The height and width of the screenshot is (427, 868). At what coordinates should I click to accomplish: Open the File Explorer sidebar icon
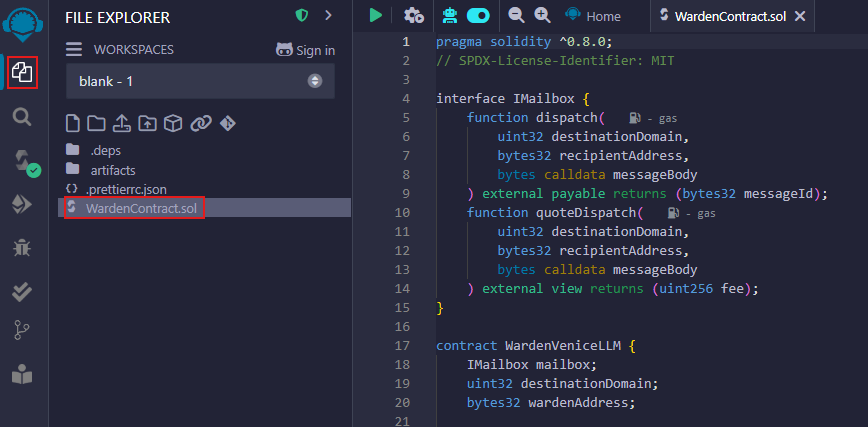[22, 72]
